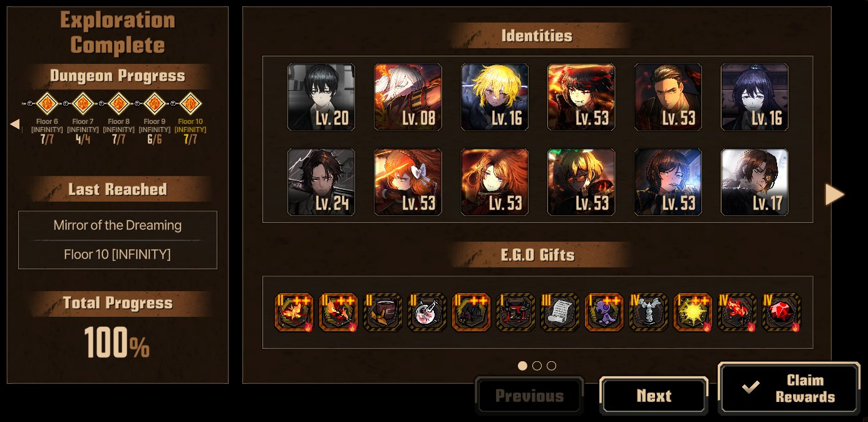Screen dimensions: 868x422
Task: Select the paper scroll E.G.O gift
Action: [x=560, y=312]
